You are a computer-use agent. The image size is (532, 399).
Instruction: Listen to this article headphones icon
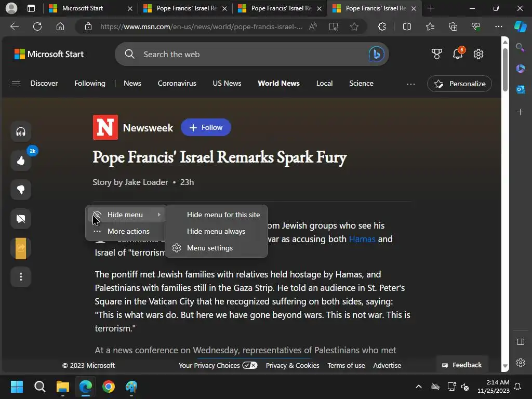click(21, 131)
